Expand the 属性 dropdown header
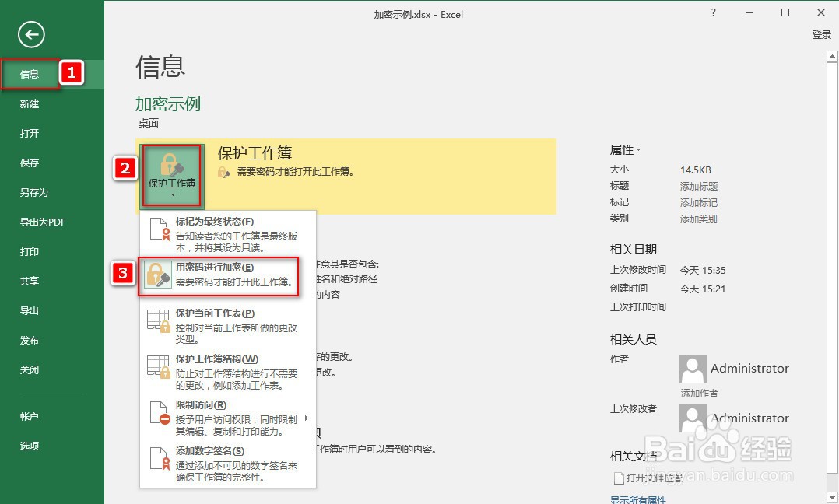Screen dimensions: 839x504 pos(625,150)
